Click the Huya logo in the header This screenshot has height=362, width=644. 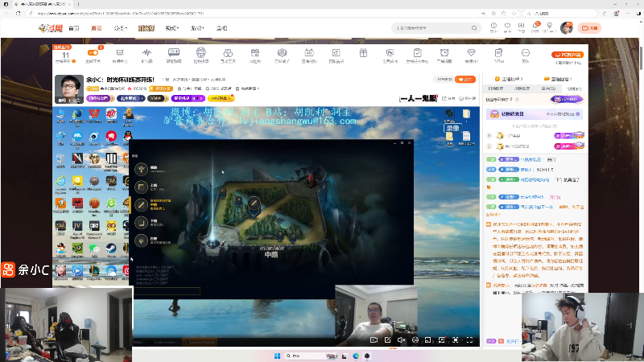coord(50,28)
